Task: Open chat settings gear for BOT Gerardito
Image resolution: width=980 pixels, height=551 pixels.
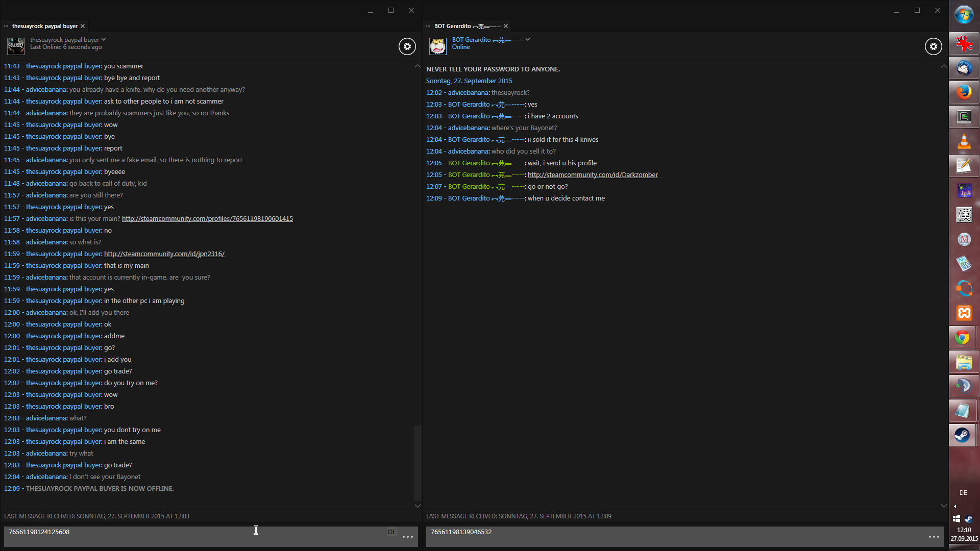Action: [x=933, y=46]
